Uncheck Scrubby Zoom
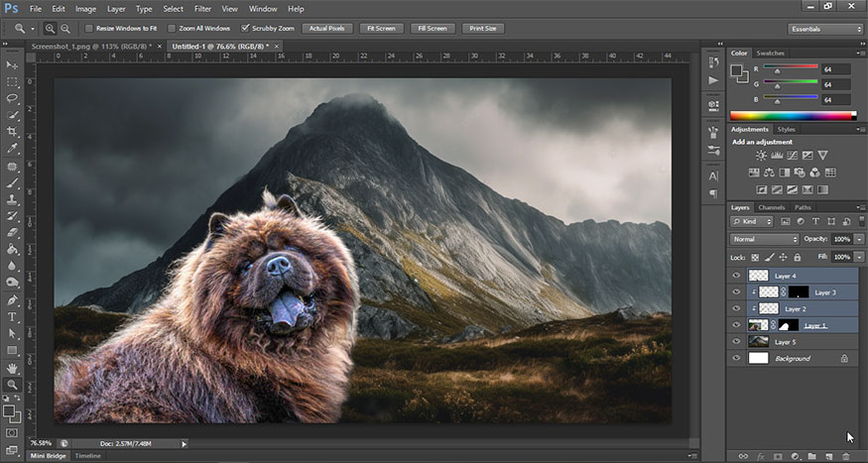Screen dimensions: 868x463 [x=245, y=28]
